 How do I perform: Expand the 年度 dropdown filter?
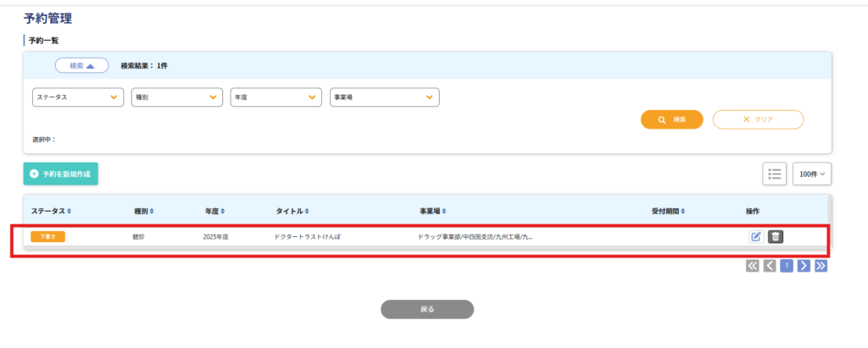[x=275, y=97]
